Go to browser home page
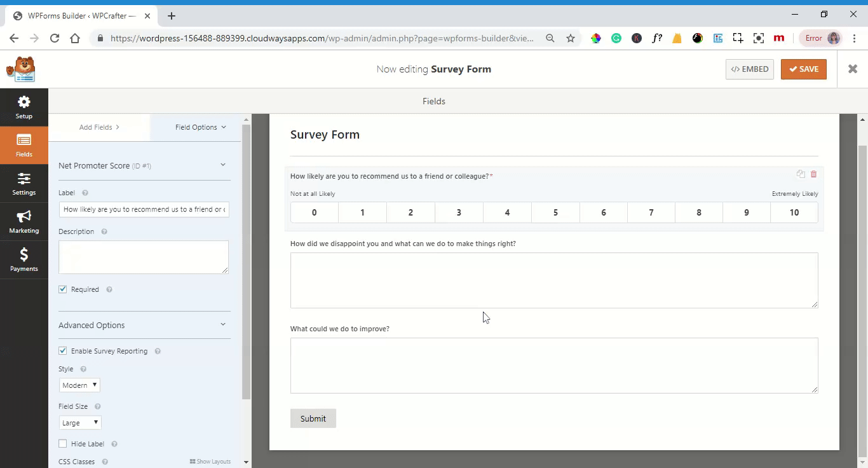 pyautogui.click(x=75, y=38)
